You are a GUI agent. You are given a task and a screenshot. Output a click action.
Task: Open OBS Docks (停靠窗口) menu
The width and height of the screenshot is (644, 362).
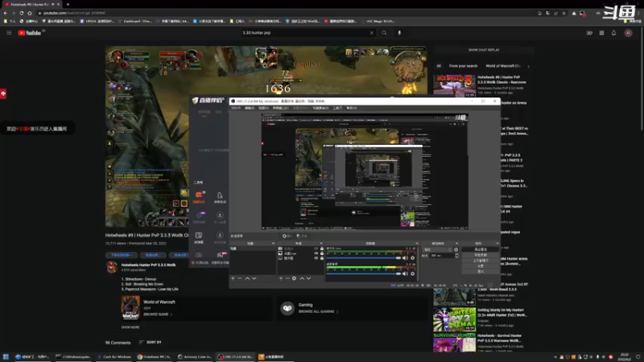280,108
